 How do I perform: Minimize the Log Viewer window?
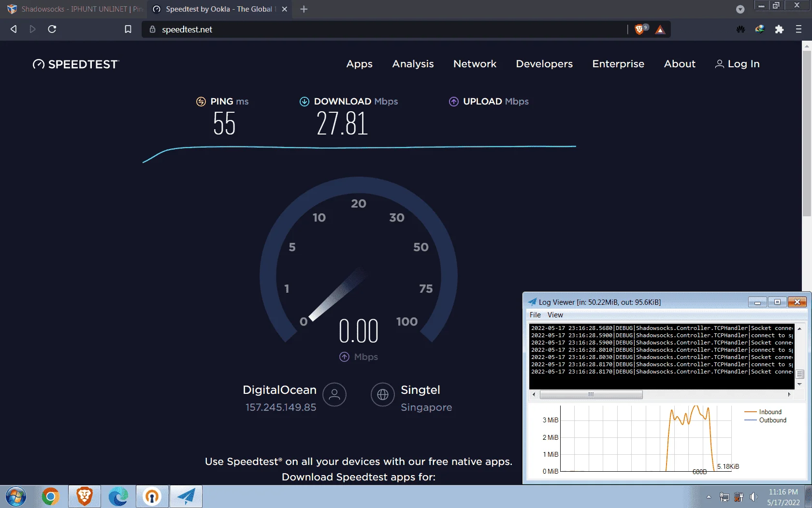pos(757,302)
